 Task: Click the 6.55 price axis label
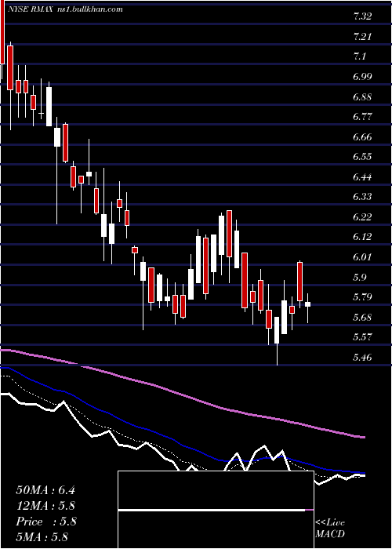tap(362, 157)
